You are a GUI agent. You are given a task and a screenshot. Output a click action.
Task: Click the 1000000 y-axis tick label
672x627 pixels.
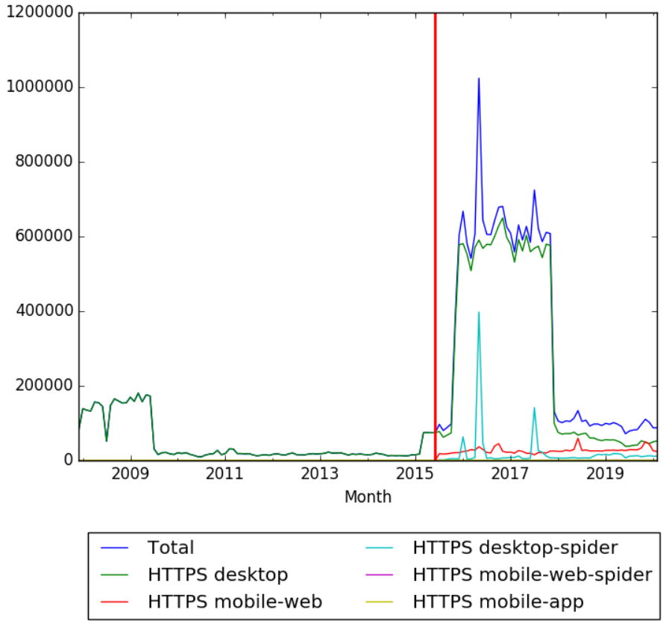coord(40,87)
